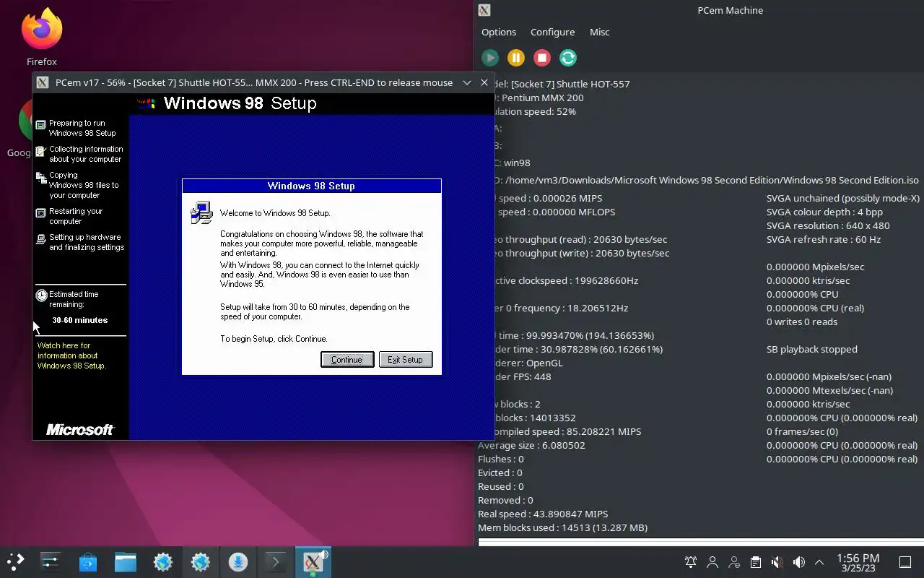
Task: Click the 'Reused : 0' line
Action: point(501,486)
